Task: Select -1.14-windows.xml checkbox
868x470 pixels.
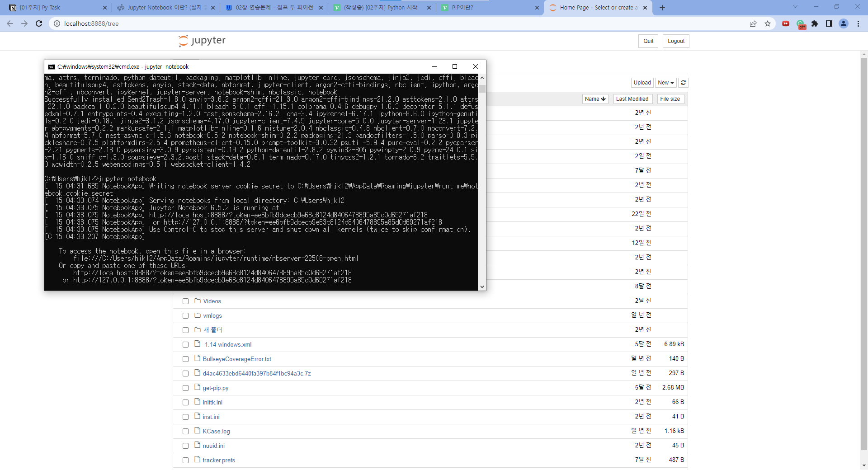Action: click(185, 344)
